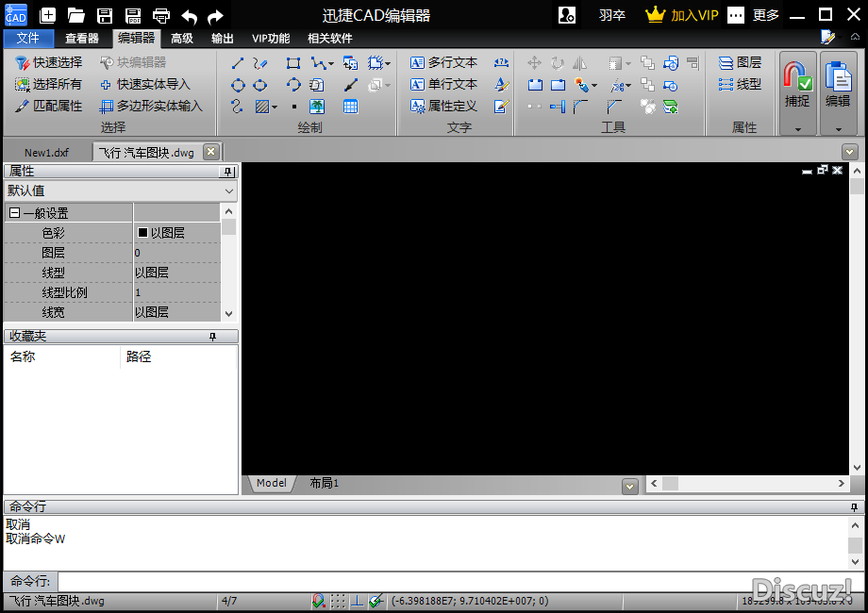
Task: Choose the Rectangle drawing tool
Action: (x=293, y=63)
